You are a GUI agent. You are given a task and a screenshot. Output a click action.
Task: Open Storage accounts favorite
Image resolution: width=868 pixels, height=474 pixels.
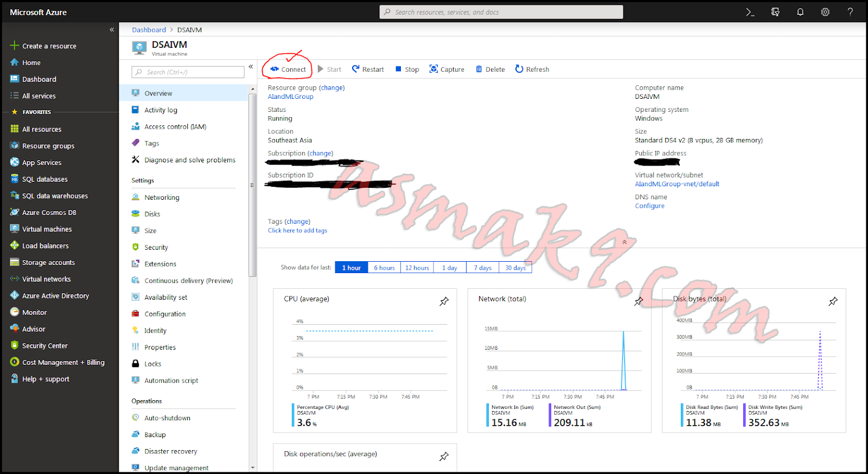coord(43,263)
